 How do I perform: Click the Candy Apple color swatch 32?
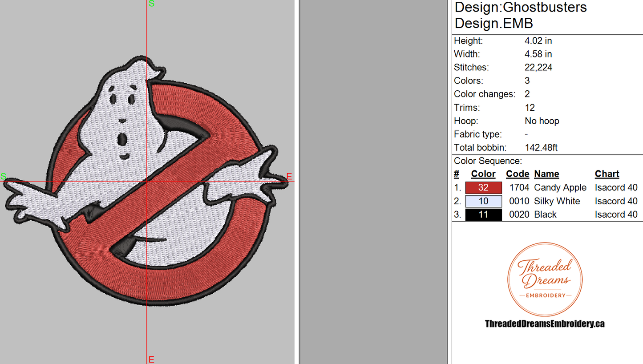click(483, 188)
